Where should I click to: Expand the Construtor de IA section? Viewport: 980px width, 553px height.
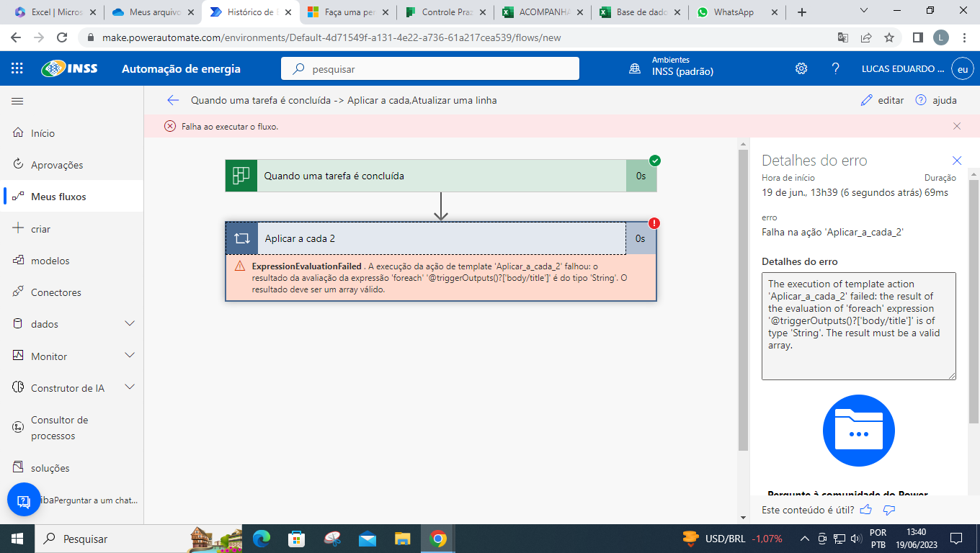130,387
